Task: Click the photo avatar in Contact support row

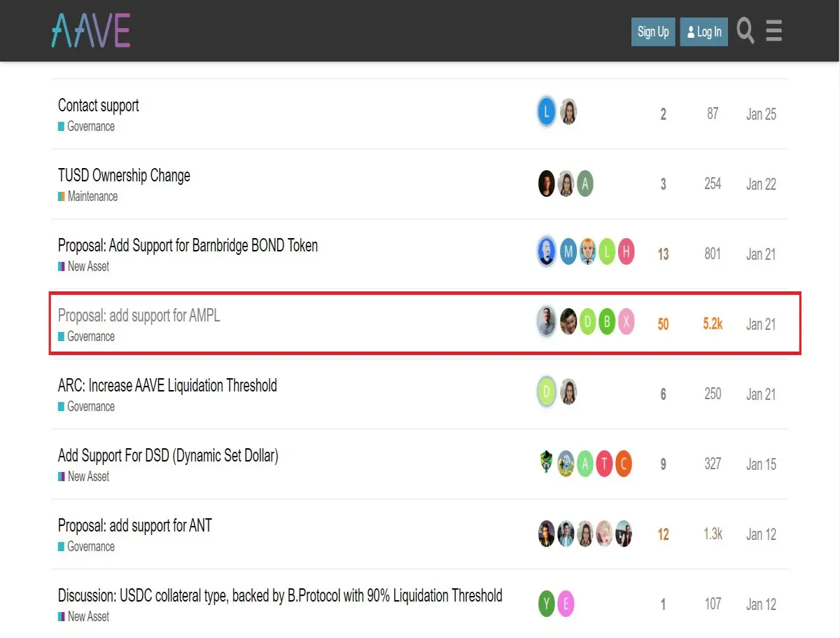Action: point(568,112)
